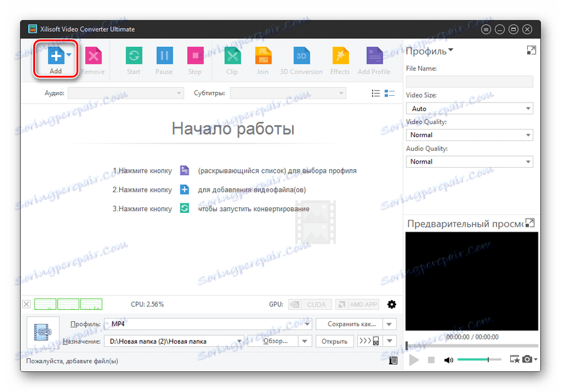The height and width of the screenshot is (392, 561).
Task: Open the Video Size Auto dropdown
Action: (x=469, y=108)
